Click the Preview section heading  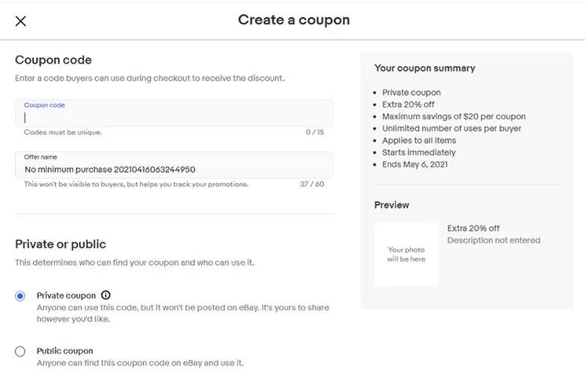392,205
